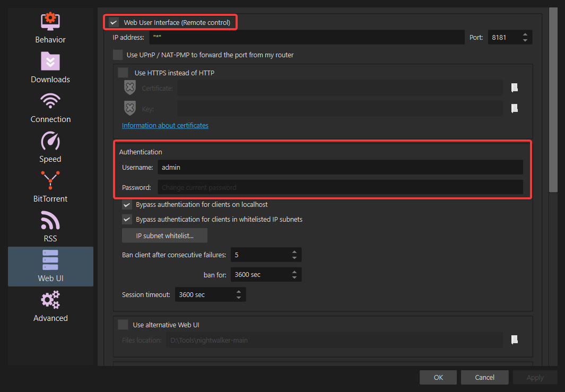The height and width of the screenshot is (392, 565).
Task: Browse for Key file
Action: click(x=515, y=108)
